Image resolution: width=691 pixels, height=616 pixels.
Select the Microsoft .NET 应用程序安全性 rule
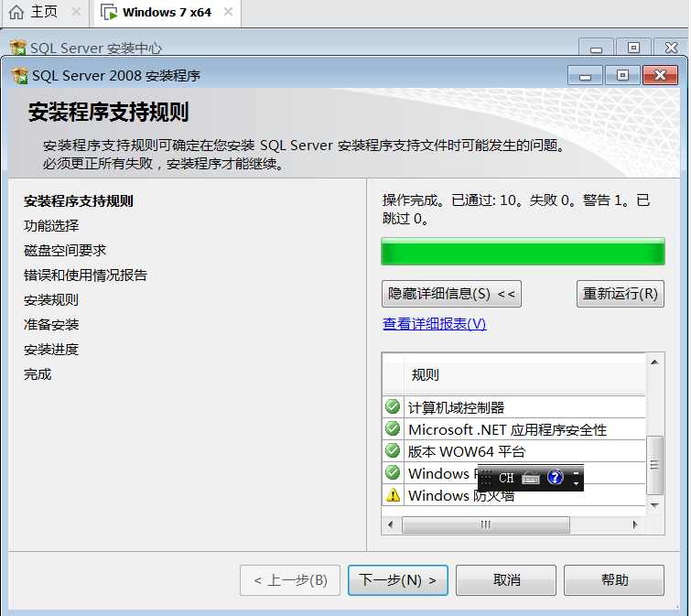point(514,429)
